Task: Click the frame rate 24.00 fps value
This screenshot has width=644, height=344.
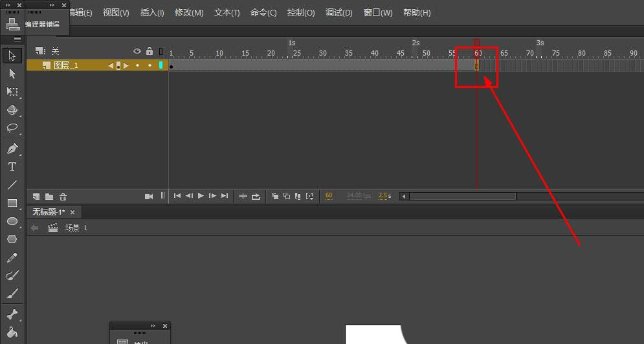Action: (359, 196)
